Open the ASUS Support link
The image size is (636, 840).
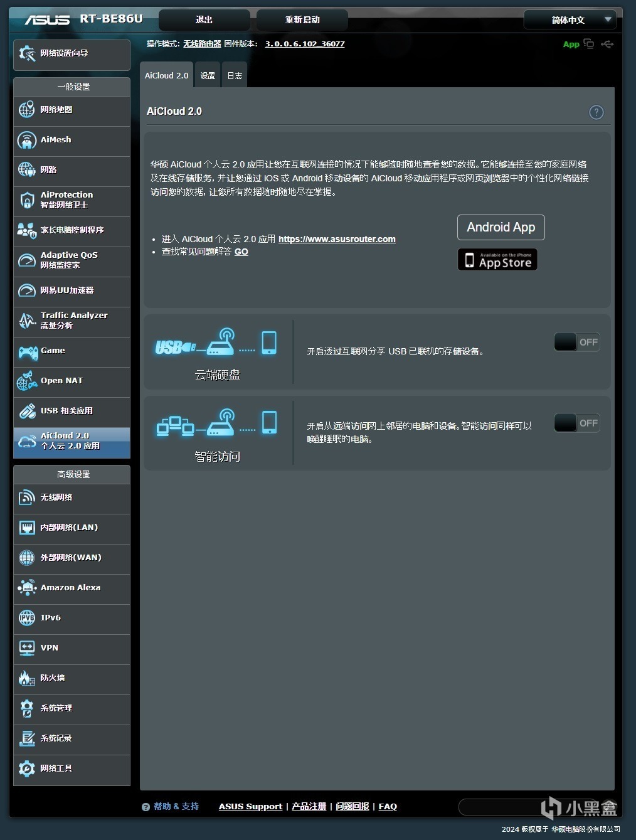pyautogui.click(x=250, y=806)
